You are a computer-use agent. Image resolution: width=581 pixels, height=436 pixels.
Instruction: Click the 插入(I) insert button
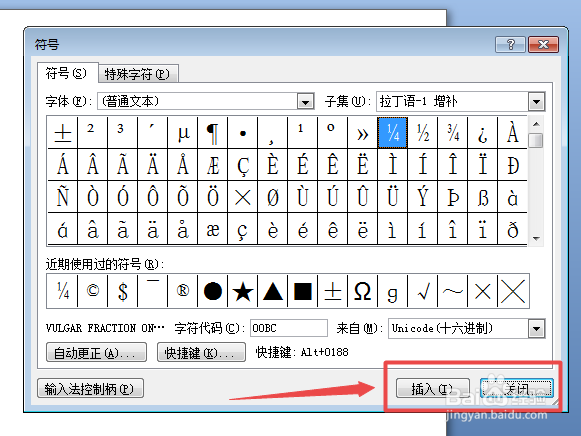coord(432,388)
